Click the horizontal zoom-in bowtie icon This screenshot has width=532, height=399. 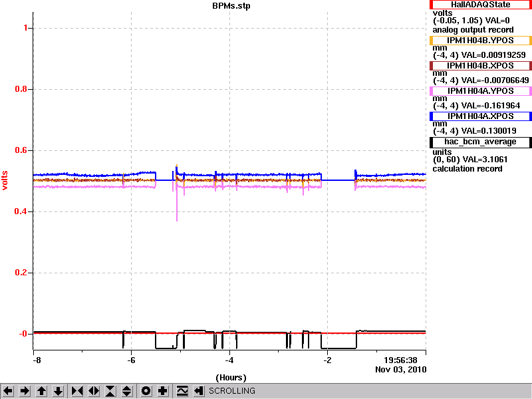pyautogui.click(x=77, y=391)
